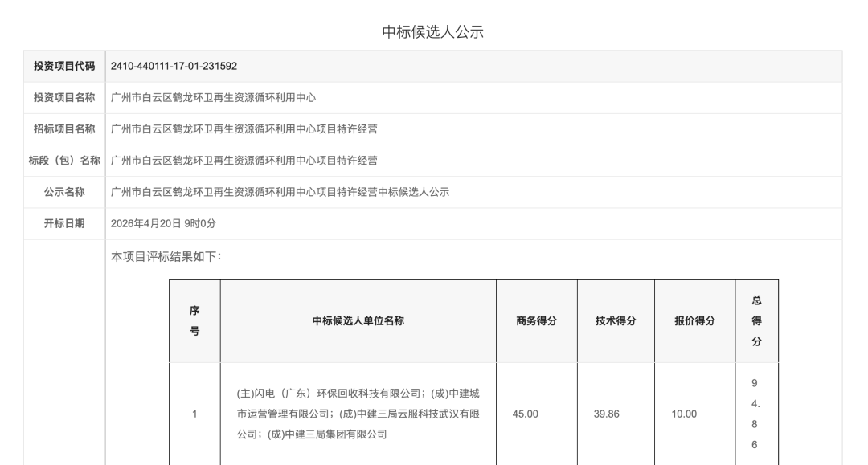Select the 报价得分 column header
The height and width of the screenshot is (465, 868).
click(694, 320)
